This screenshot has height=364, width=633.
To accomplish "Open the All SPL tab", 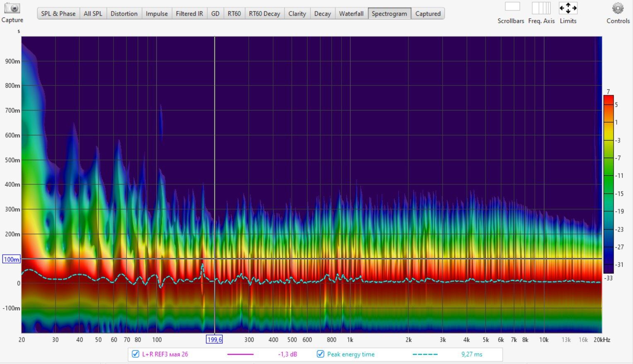I will tap(93, 14).
